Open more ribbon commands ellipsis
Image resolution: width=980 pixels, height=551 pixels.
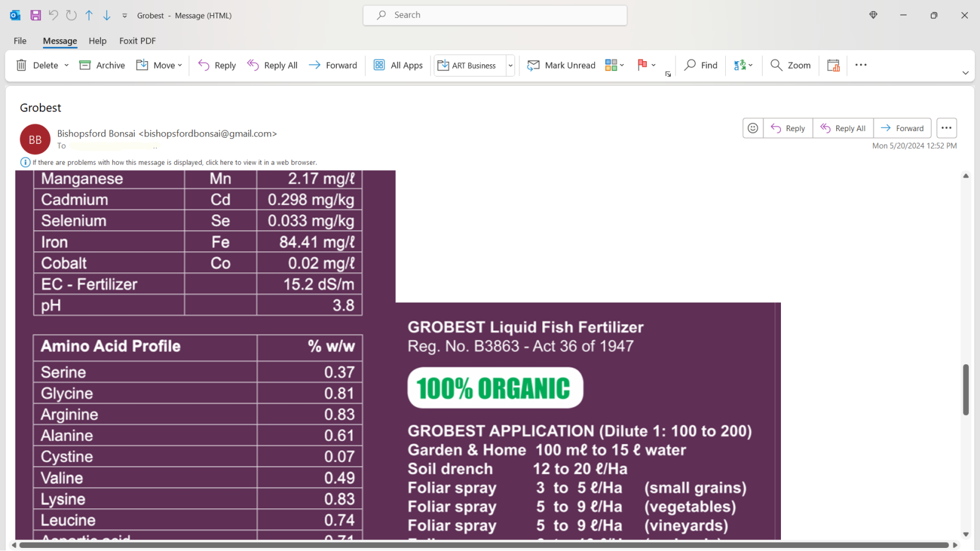click(861, 65)
